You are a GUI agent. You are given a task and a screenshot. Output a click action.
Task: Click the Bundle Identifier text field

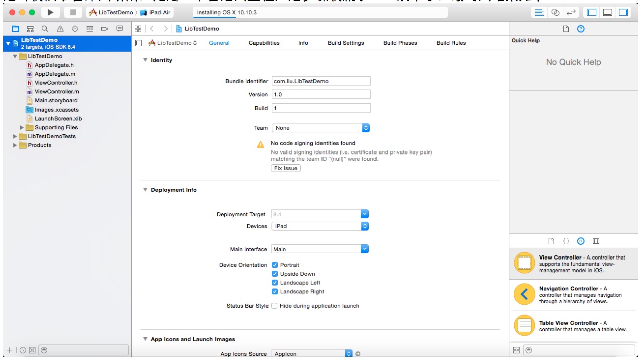(x=321, y=81)
